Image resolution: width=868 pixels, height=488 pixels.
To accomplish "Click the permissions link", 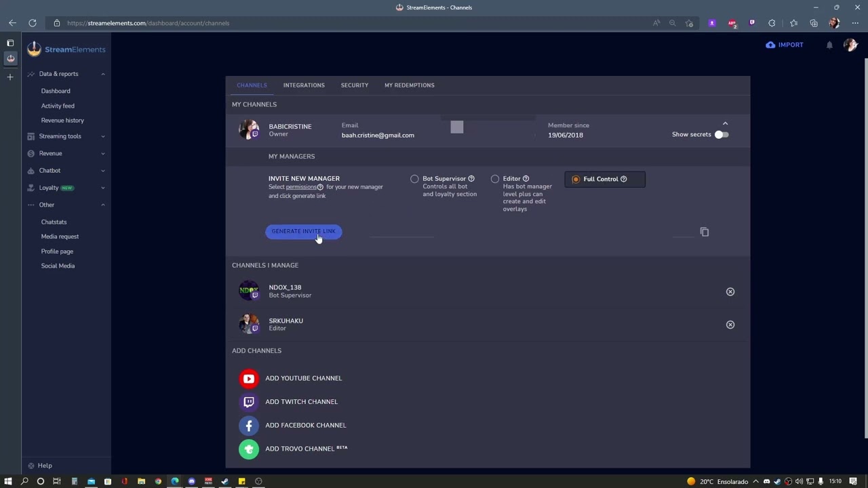I will (x=301, y=187).
